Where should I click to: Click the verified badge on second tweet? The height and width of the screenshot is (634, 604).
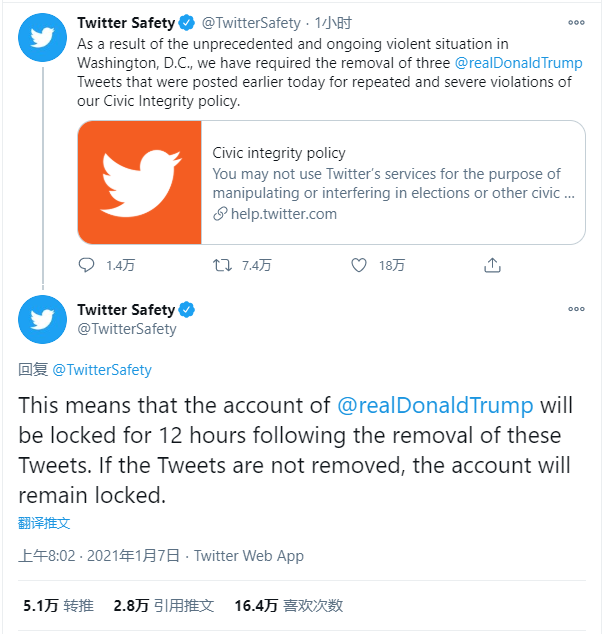click(x=186, y=309)
